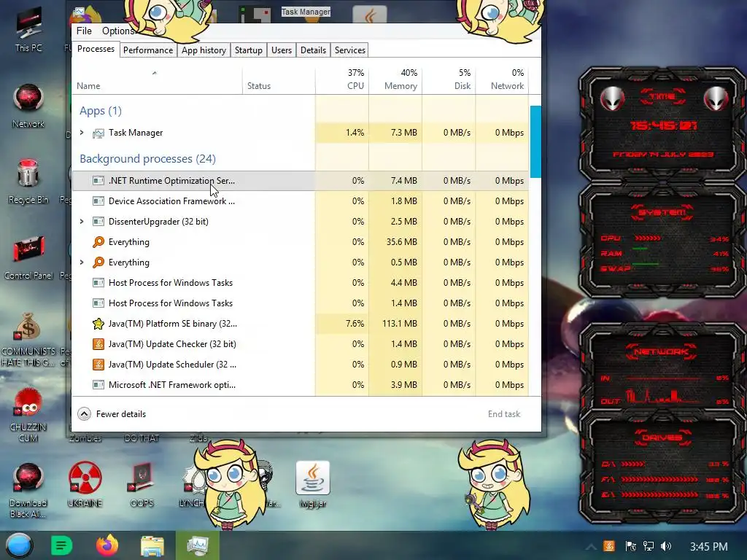Open the Start orb on taskbar

click(x=20, y=545)
